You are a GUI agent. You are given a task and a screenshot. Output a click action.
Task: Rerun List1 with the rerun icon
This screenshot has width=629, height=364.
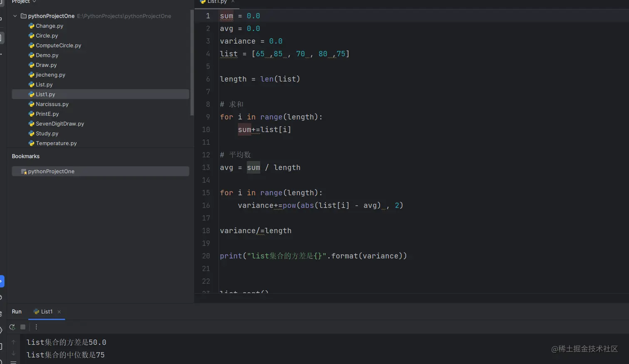[x=12, y=327]
